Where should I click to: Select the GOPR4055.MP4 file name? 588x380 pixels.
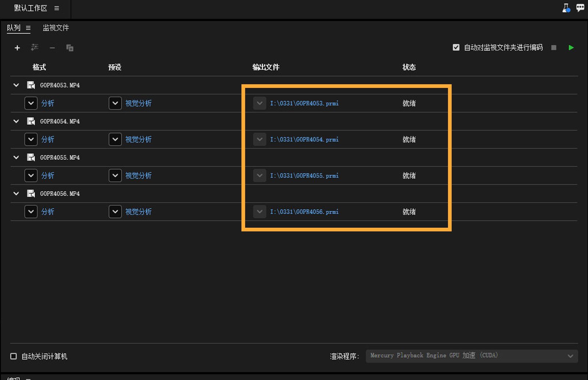point(60,157)
